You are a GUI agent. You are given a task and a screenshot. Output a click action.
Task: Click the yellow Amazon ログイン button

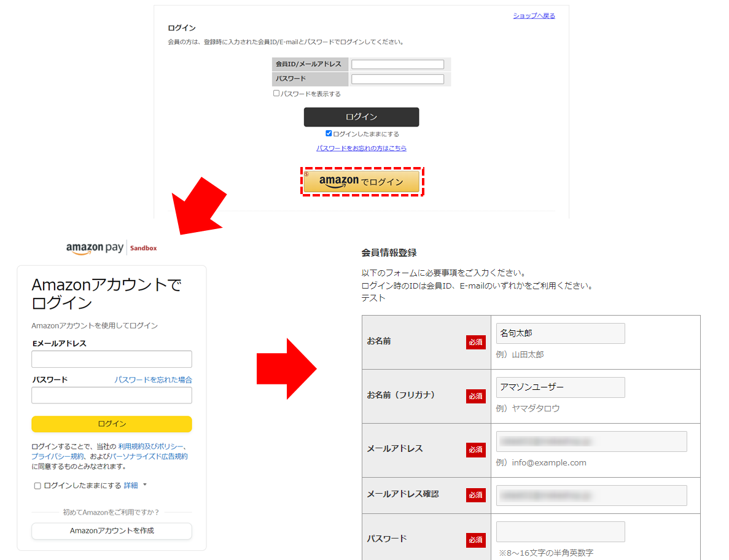point(112,424)
